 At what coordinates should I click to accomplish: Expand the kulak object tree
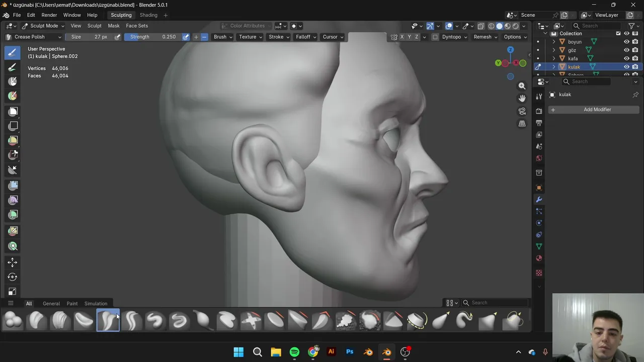point(554,67)
